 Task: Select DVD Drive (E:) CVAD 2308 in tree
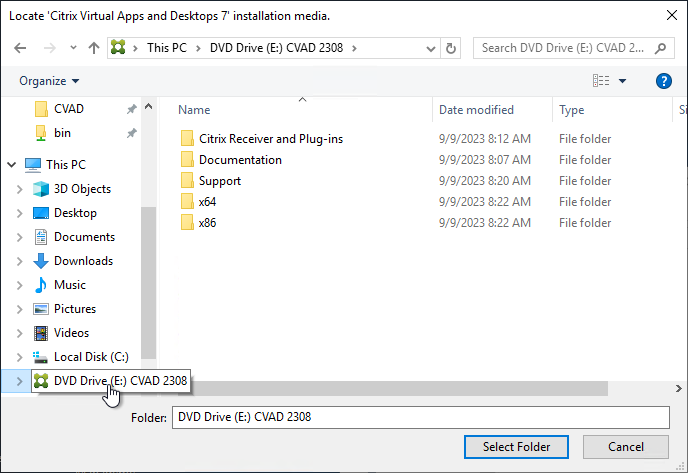tap(111, 381)
